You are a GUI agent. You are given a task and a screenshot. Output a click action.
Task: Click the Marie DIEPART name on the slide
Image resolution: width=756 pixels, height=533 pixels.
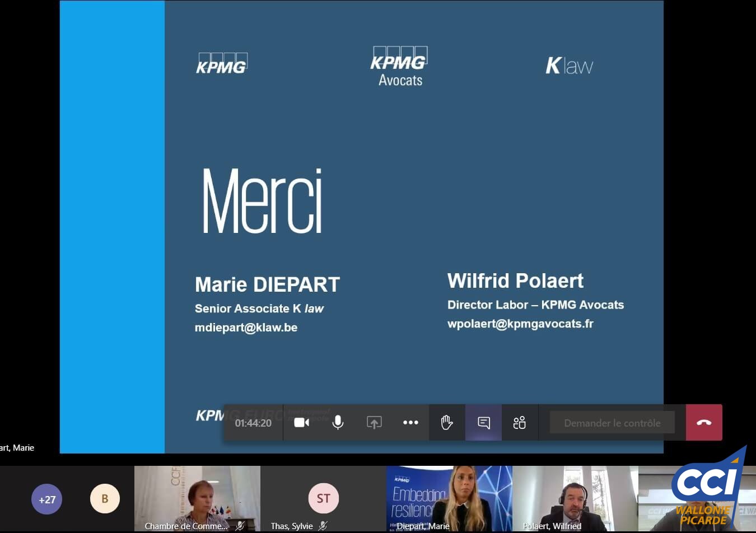pos(267,284)
